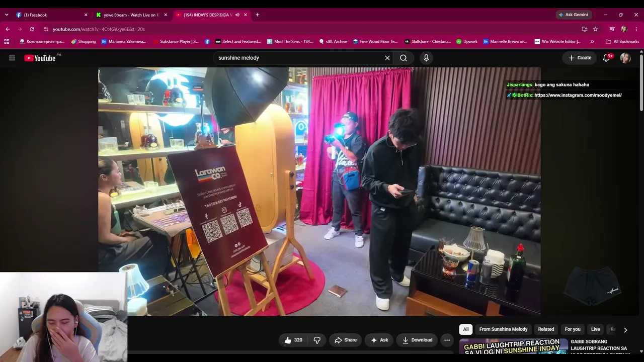
Task: Dislike the video with thumbs down
Action: [x=317, y=340]
